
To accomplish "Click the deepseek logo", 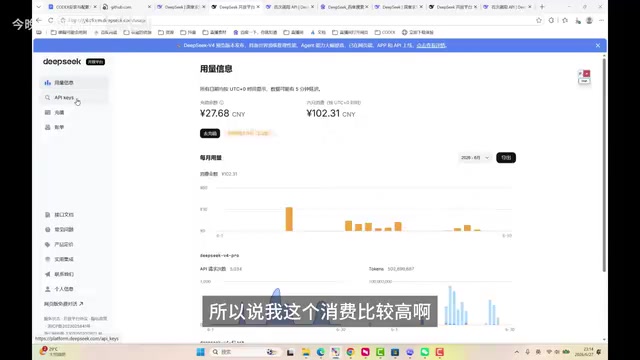I will [62, 62].
